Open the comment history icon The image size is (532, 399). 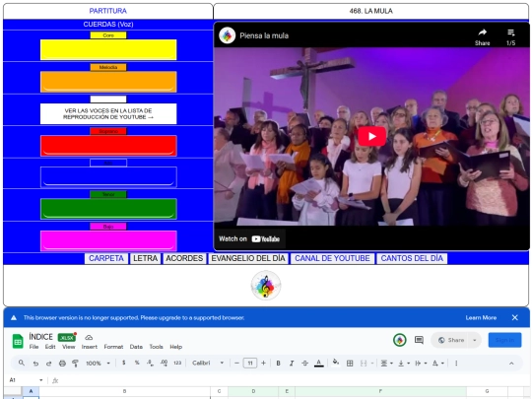coord(419,340)
